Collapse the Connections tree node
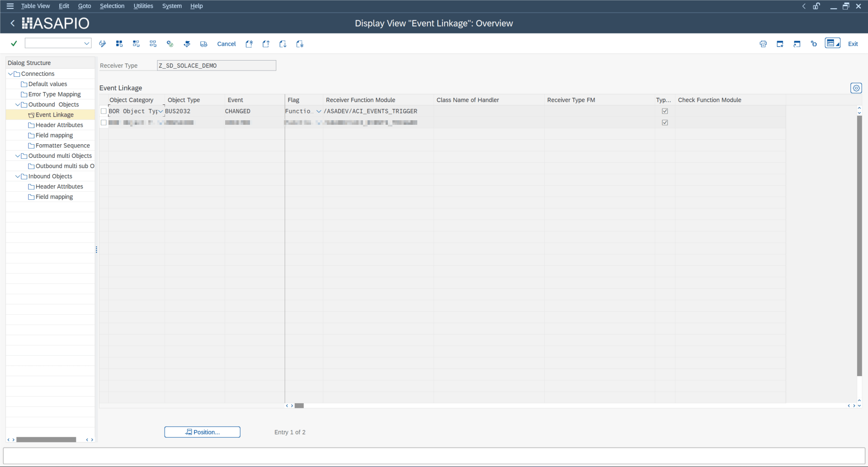The width and height of the screenshot is (868, 467). [10, 74]
